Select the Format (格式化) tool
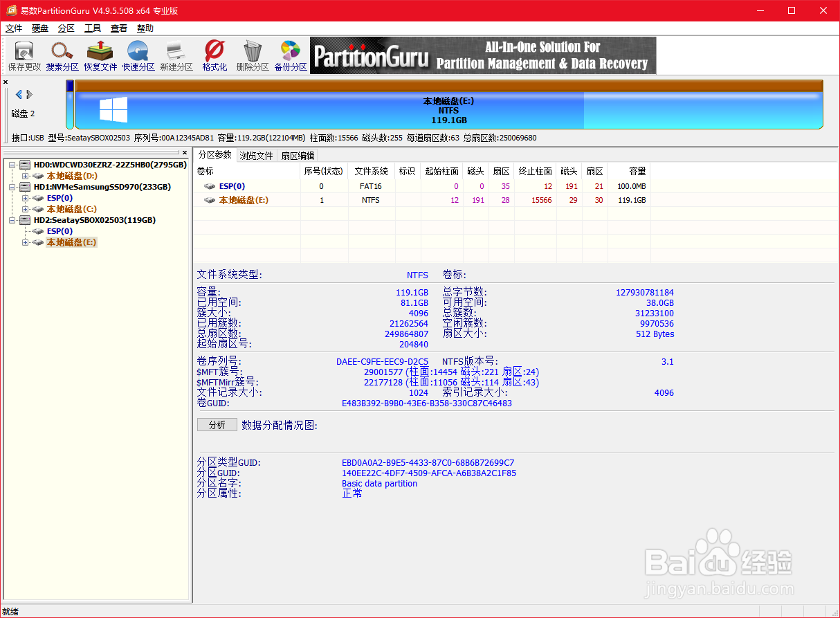 tap(214, 56)
